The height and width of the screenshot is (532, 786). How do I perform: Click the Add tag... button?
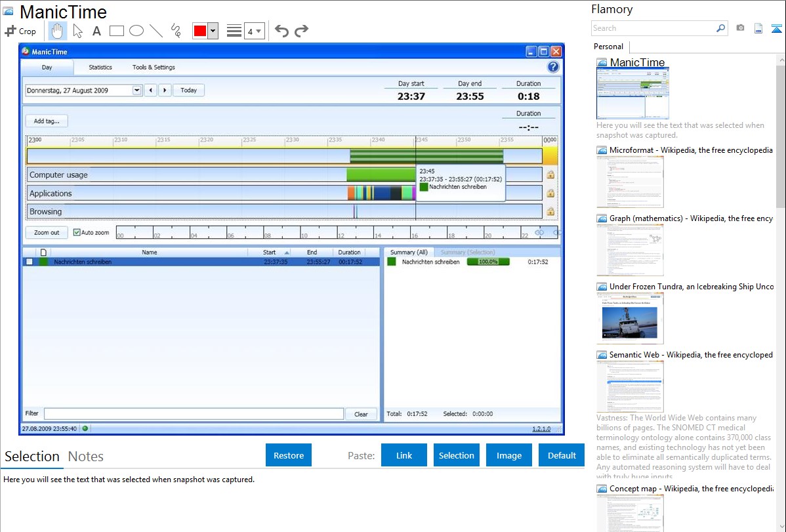coord(47,121)
